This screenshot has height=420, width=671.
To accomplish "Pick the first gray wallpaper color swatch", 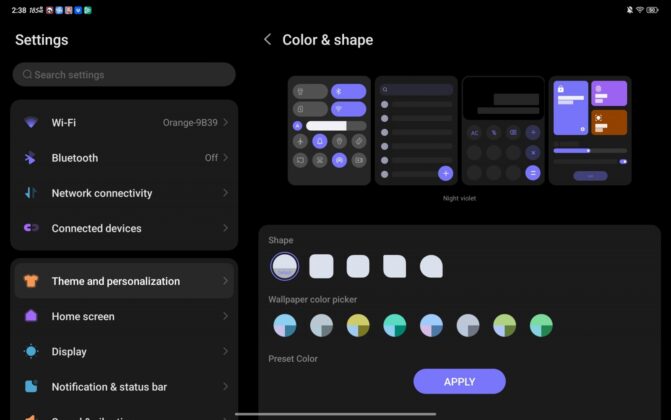I will pyautogui.click(x=321, y=325).
